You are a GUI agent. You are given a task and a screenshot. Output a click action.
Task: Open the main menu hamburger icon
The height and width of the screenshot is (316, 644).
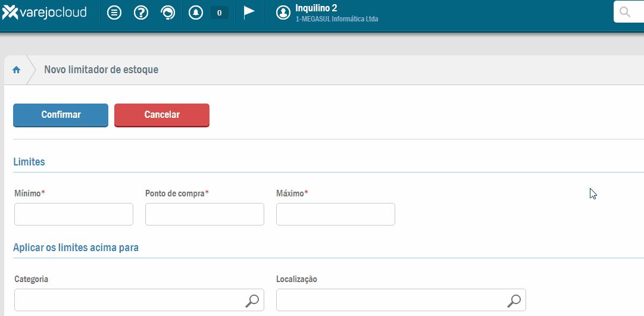tap(114, 12)
